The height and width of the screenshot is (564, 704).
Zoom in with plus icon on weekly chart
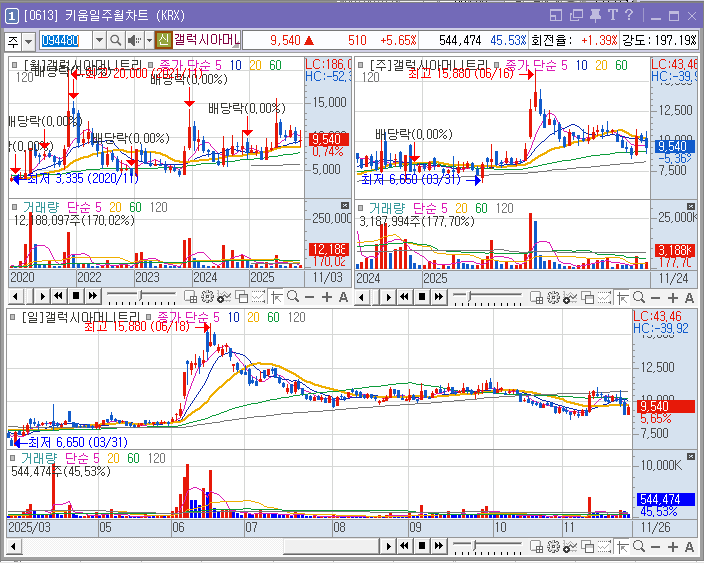click(673, 298)
